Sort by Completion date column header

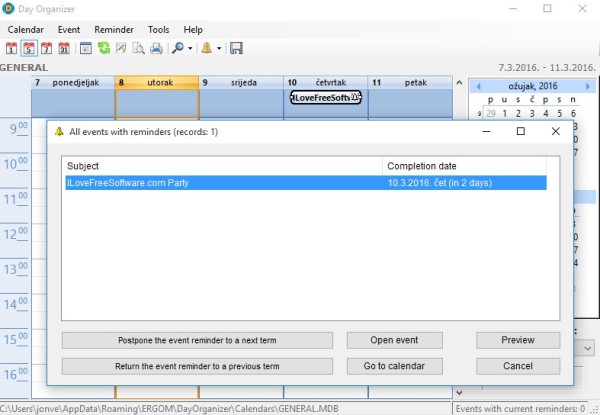[464, 166]
